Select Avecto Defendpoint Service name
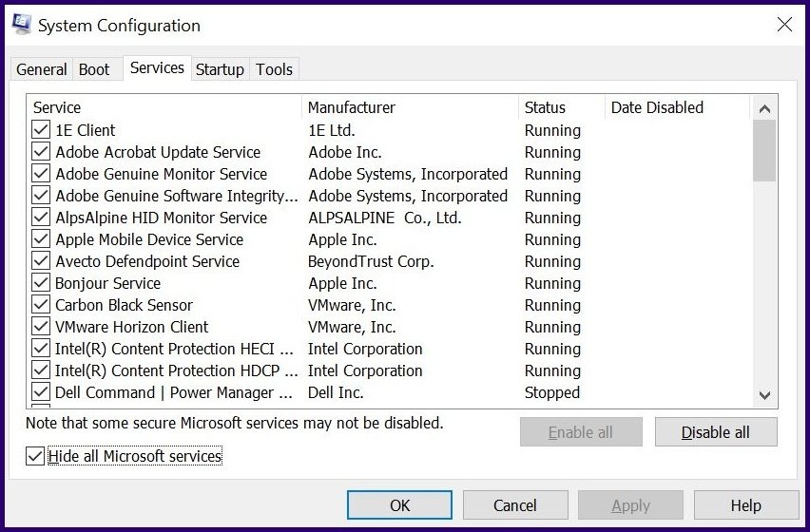The height and width of the screenshot is (532, 810). click(x=147, y=261)
